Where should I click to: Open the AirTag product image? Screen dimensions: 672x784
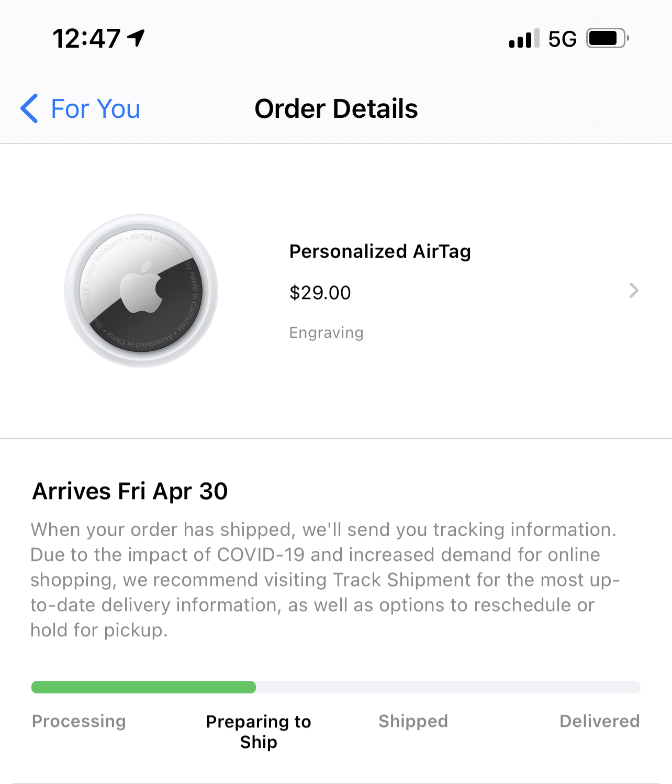click(x=141, y=291)
